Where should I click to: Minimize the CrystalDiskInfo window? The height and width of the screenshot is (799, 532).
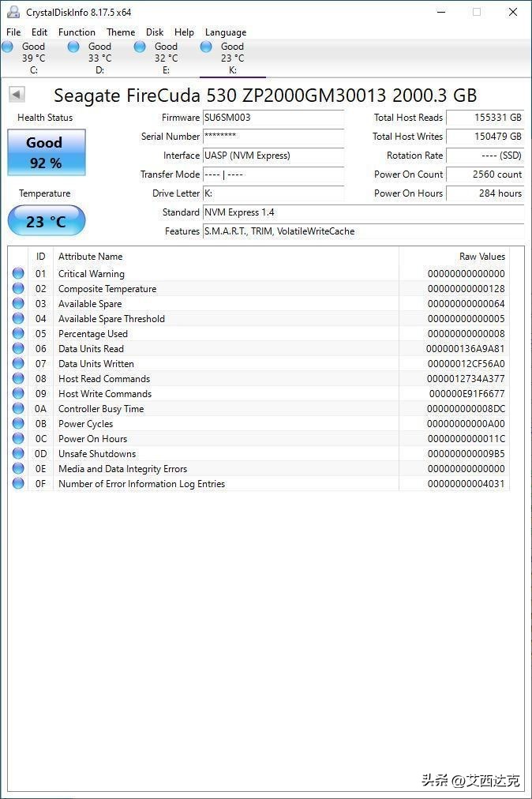(441, 12)
